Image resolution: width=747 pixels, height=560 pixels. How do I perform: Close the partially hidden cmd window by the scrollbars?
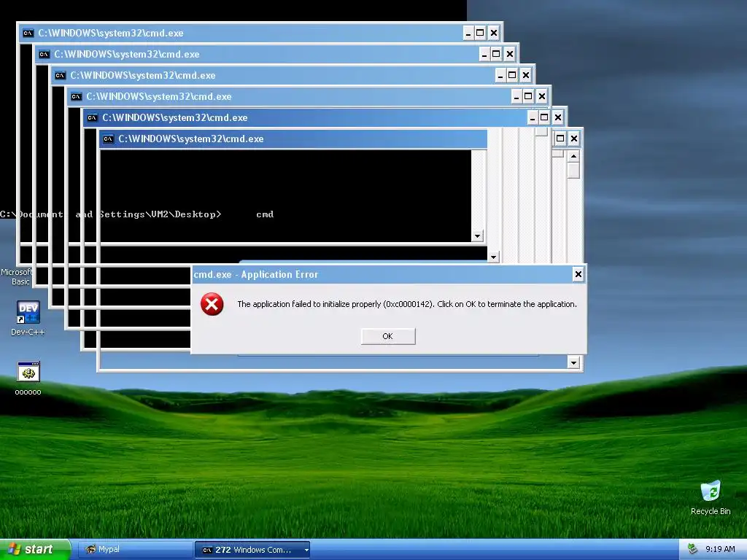point(573,139)
